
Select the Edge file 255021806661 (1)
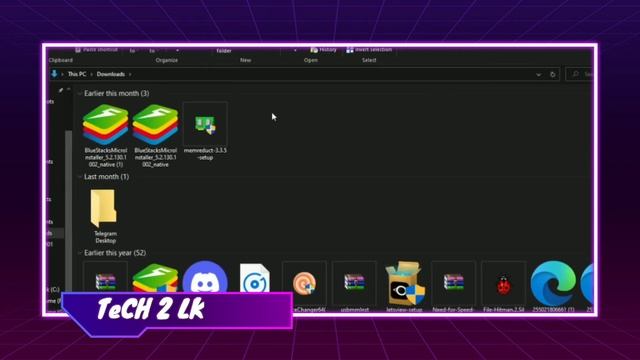pyautogui.click(x=553, y=286)
